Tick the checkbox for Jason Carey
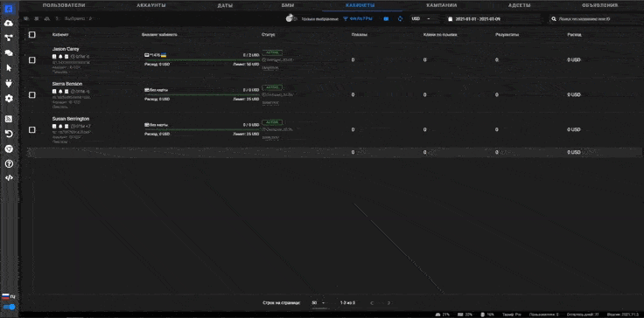 pyautogui.click(x=32, y=60)
